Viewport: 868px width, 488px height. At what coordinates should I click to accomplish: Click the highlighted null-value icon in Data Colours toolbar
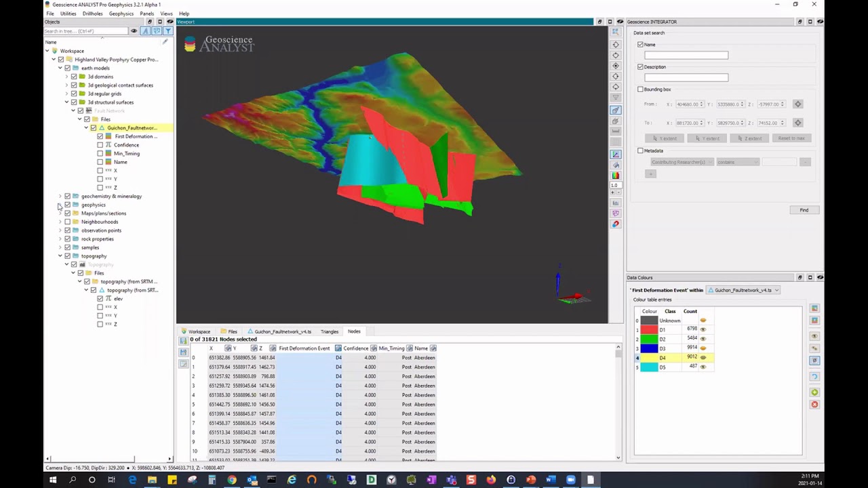(814, 361)
